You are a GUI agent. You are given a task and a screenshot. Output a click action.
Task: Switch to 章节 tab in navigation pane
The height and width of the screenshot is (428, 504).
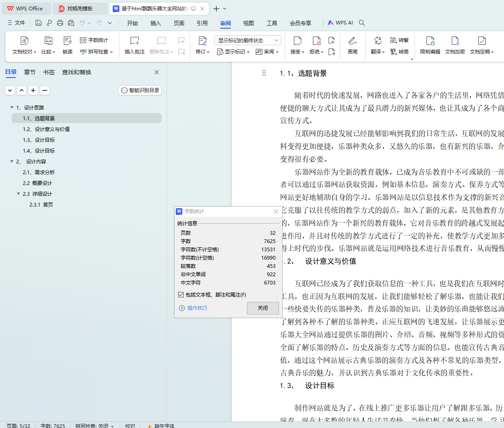pos(30,72)
